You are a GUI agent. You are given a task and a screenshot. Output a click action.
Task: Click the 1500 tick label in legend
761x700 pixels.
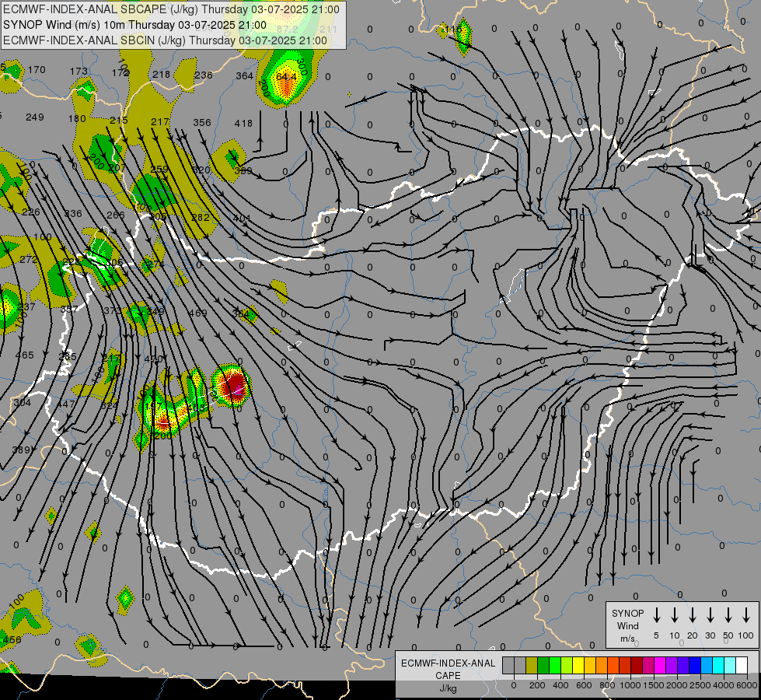[x=654, y=685]
